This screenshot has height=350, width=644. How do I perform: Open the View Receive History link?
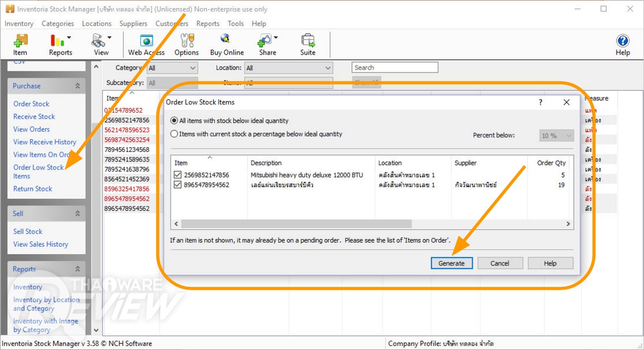(45, 142)
